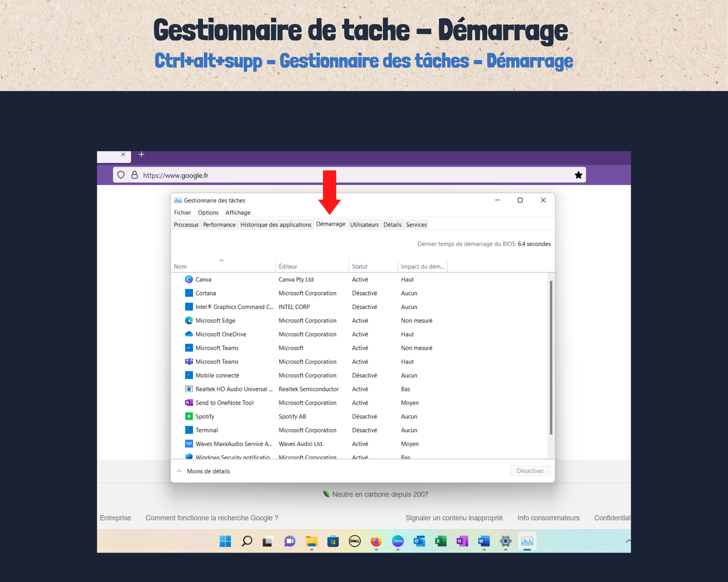Click the Désactiver button
The width and height of the screenshot is (728, 582).
[x=530, y=471]
